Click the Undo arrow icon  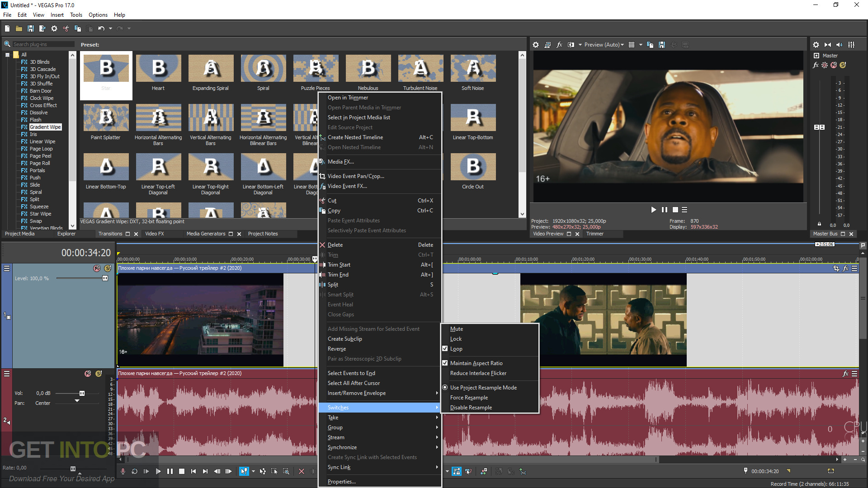(101, 28)
